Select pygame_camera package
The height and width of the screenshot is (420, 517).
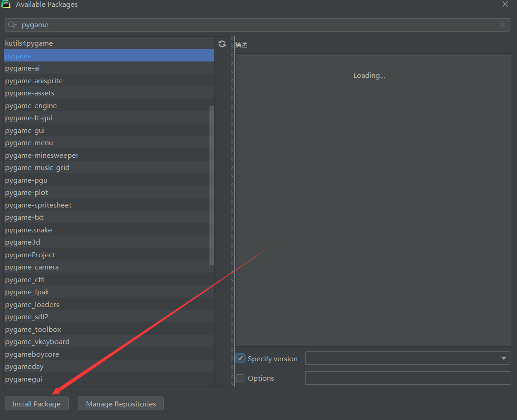(109, 267)
